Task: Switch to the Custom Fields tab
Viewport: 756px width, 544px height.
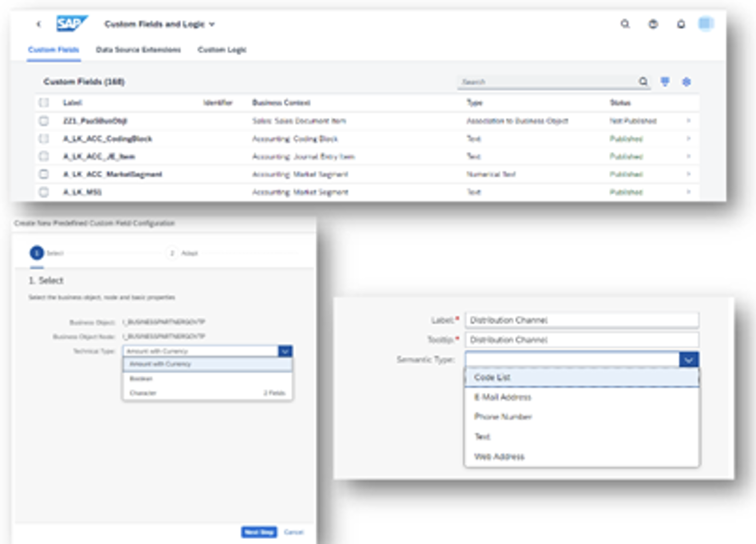Action: (54, 50)
